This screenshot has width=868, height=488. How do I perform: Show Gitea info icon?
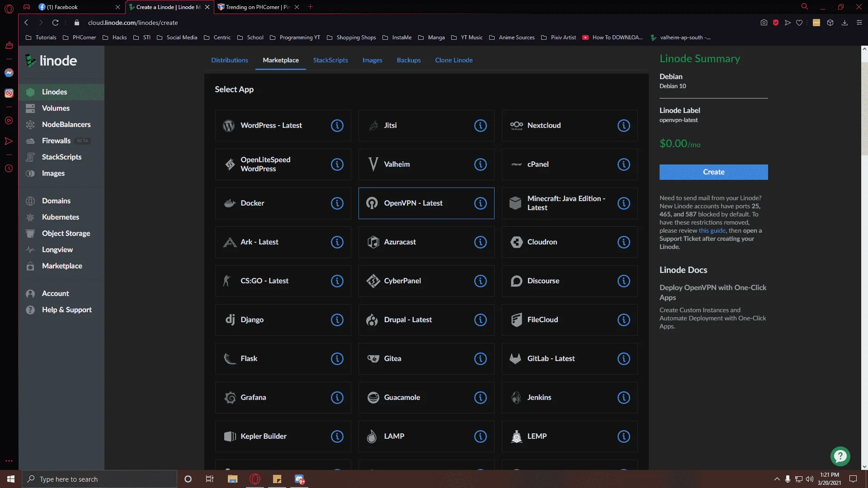point(481,359)
